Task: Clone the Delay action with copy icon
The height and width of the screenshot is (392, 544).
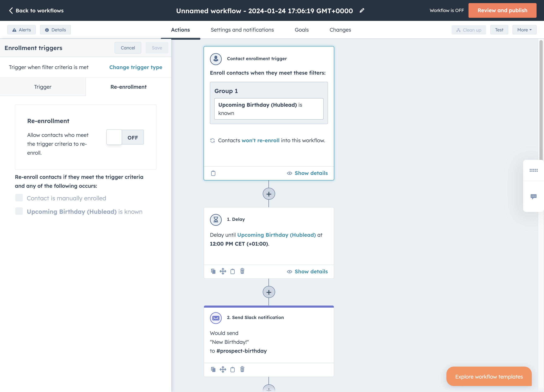Action: click(x=213, y=271)
